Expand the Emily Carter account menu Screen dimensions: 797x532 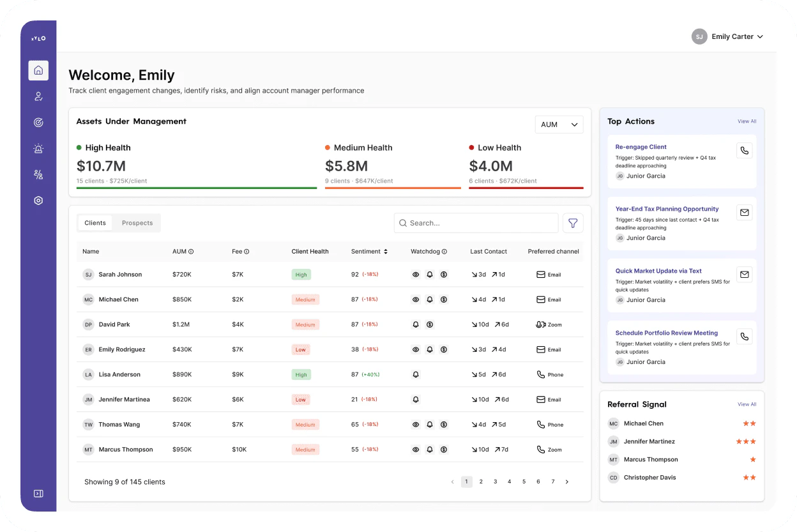(728, 36)
